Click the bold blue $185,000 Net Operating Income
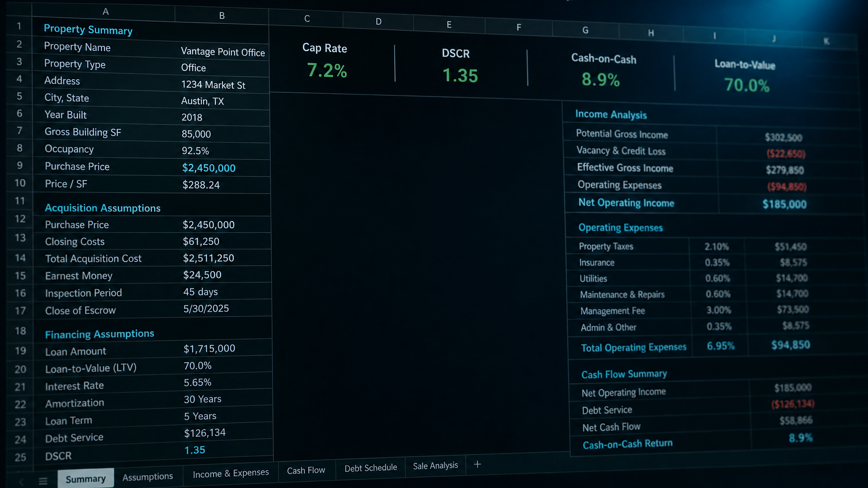Viewport: 868px width, 488px height. pos(785,204)
